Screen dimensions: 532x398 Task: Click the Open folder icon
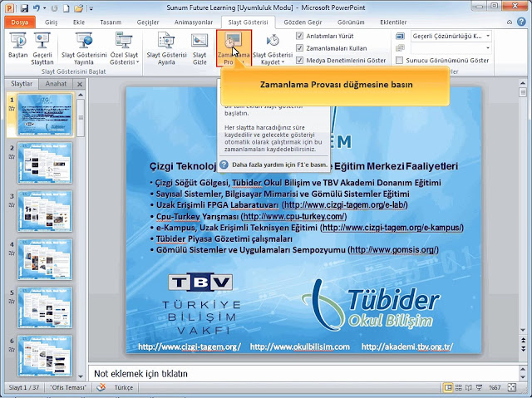tap(78, 7)
